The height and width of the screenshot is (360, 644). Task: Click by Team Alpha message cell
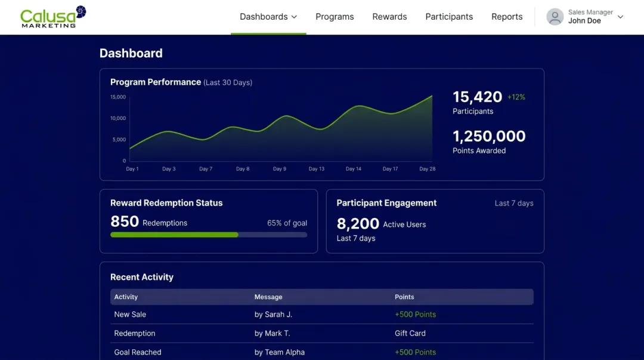coord(279,352)
